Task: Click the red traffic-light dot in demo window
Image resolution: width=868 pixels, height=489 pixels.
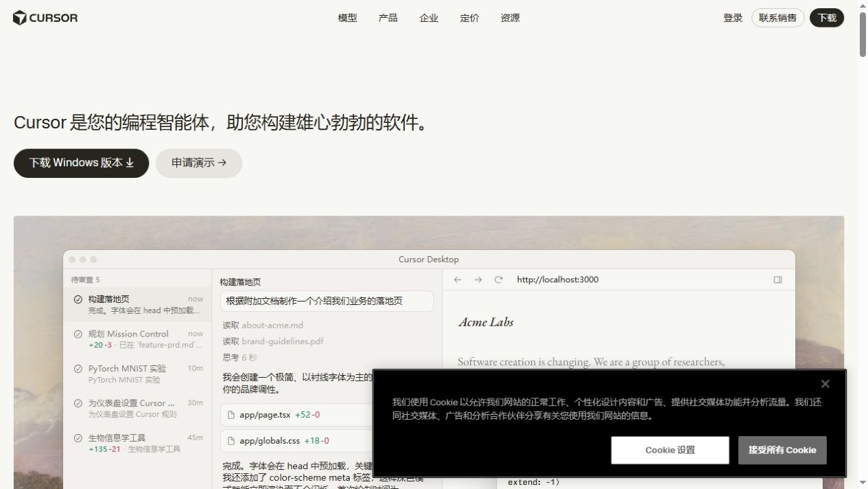Action: tap(72, 260)
